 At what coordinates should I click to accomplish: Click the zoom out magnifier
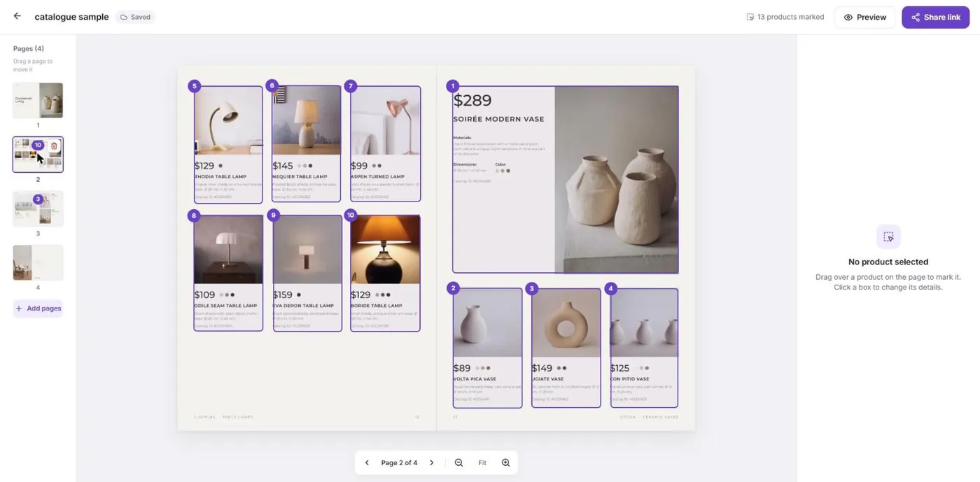[458, 463]
